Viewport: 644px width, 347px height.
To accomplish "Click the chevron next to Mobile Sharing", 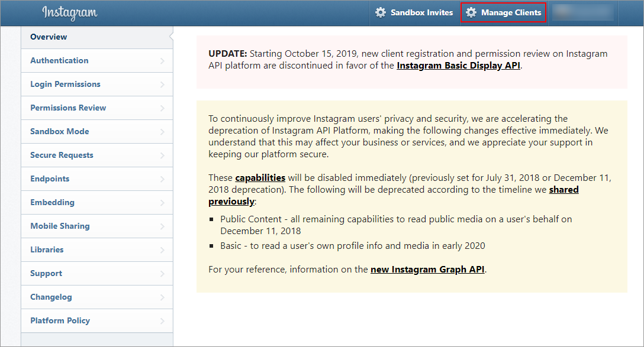I will (162, 226).
